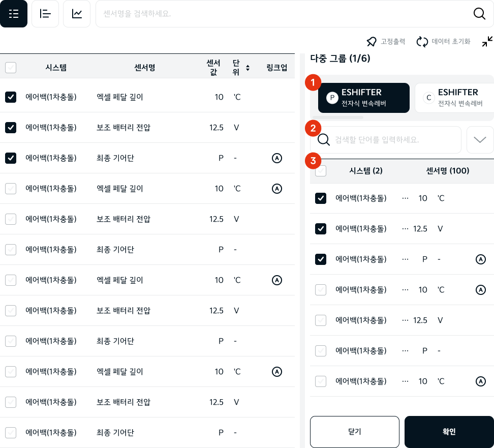Click the 센서명 (100) column header
Screen dimensions: 494x448
click(x=447, y=170)
